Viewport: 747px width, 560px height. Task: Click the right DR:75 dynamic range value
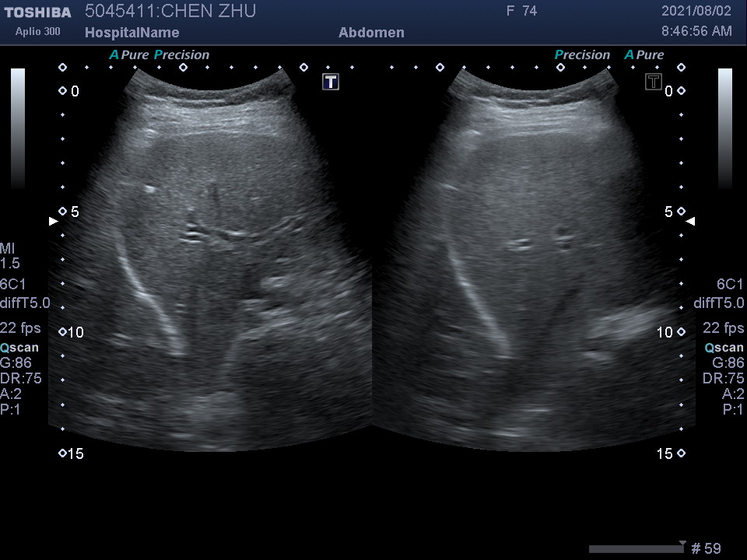[723, 379]
